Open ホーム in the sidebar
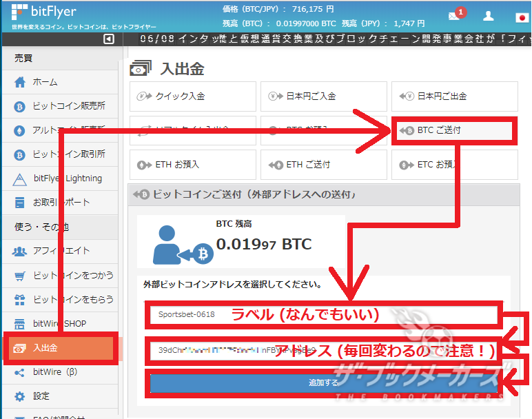 45,82
